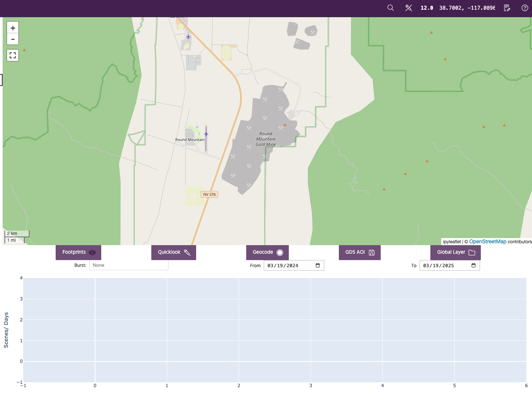This screenshot has height=395, width=532.
Task: Open the notes edit icon in header
Action: click(507, 8)
